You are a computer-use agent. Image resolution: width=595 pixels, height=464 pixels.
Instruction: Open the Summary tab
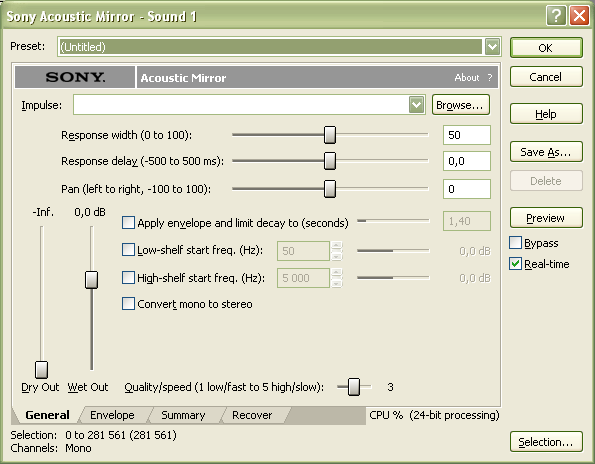tap(183, 415)
